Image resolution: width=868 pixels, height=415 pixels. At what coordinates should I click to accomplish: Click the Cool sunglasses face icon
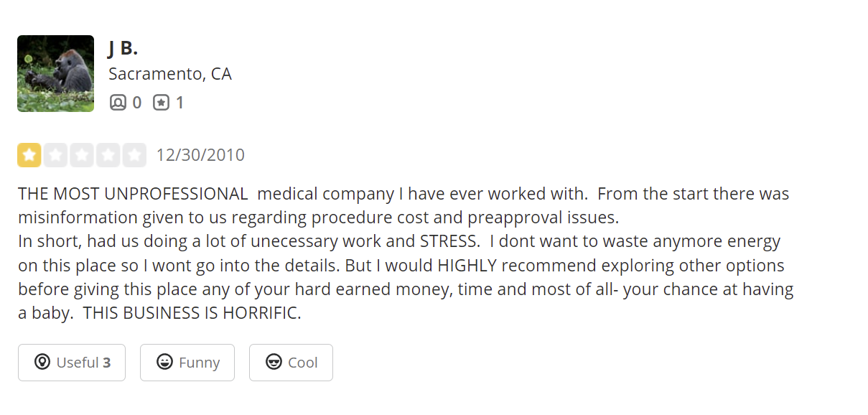click(274, 362)
